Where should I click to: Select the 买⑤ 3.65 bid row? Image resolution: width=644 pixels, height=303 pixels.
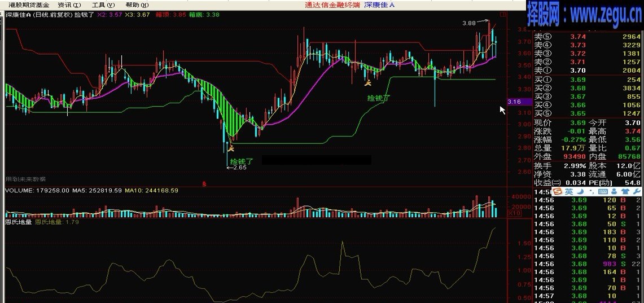pos(588,113)
